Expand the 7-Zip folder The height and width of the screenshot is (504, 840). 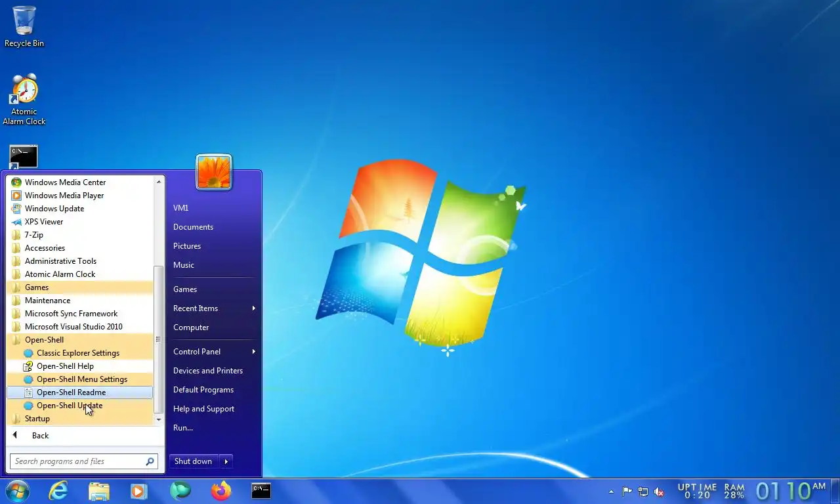[79, 235]
